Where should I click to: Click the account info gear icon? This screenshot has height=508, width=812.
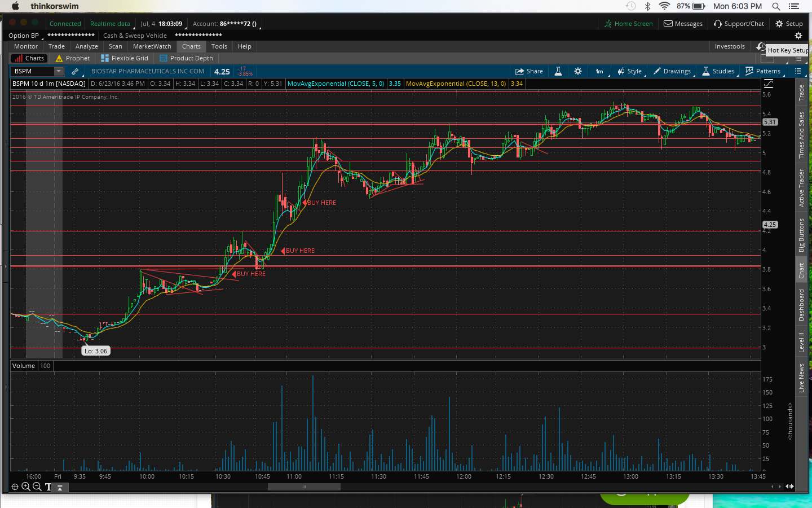(798, 36)
